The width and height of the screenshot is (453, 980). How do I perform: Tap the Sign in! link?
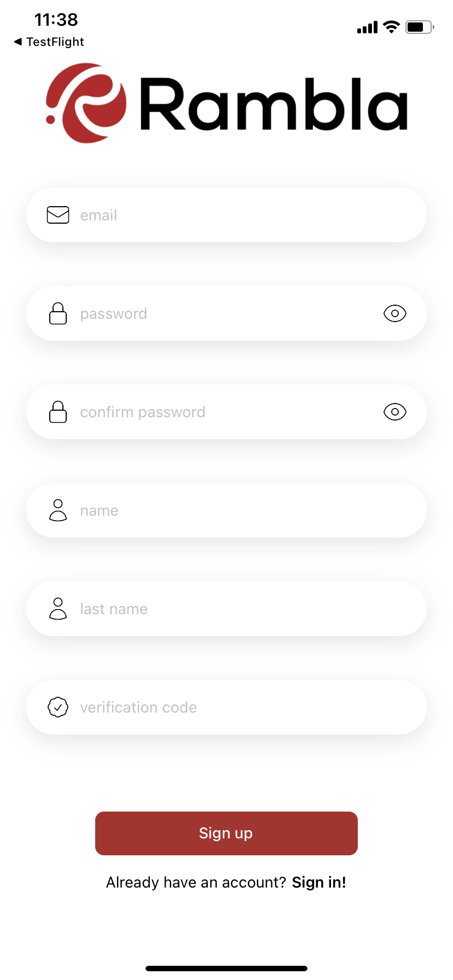pyautogui.click(x=319, y=882)
